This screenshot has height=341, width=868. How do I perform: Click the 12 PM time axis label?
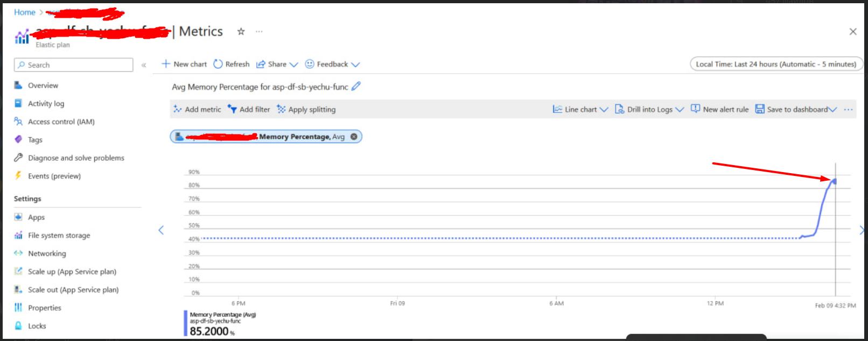tap(715, 303)
